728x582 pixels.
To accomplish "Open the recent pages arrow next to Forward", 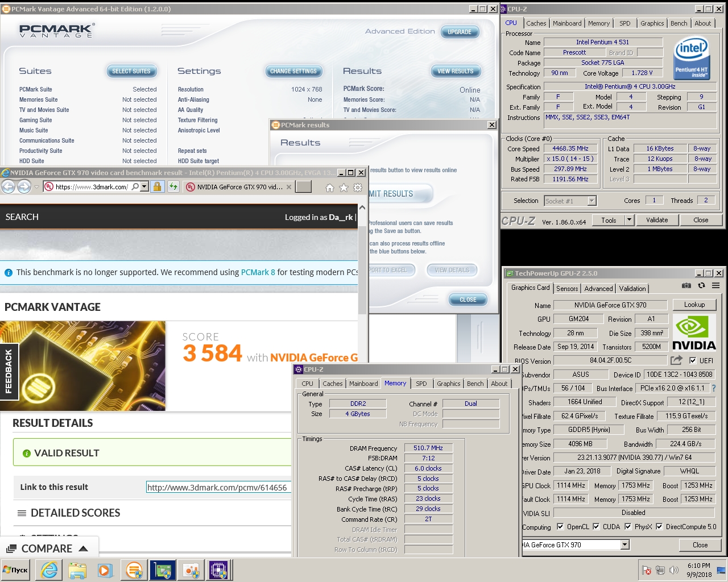I will (x=36, y=187).
